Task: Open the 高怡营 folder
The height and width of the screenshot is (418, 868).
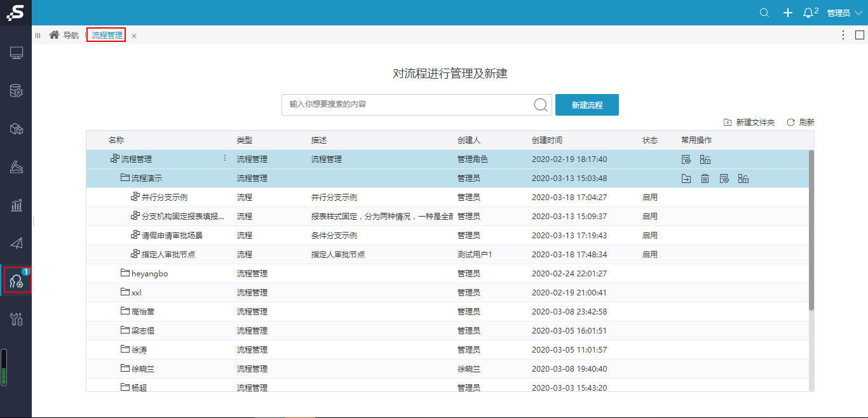Action: (x=137, y=312)
